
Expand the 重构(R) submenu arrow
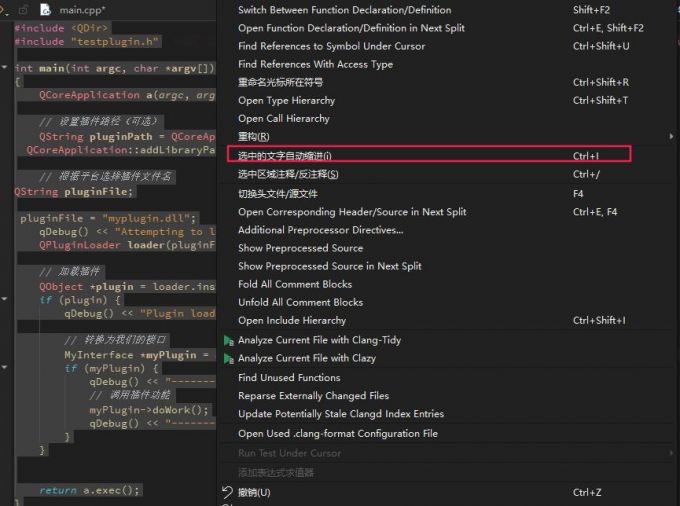tap(671, 136)
